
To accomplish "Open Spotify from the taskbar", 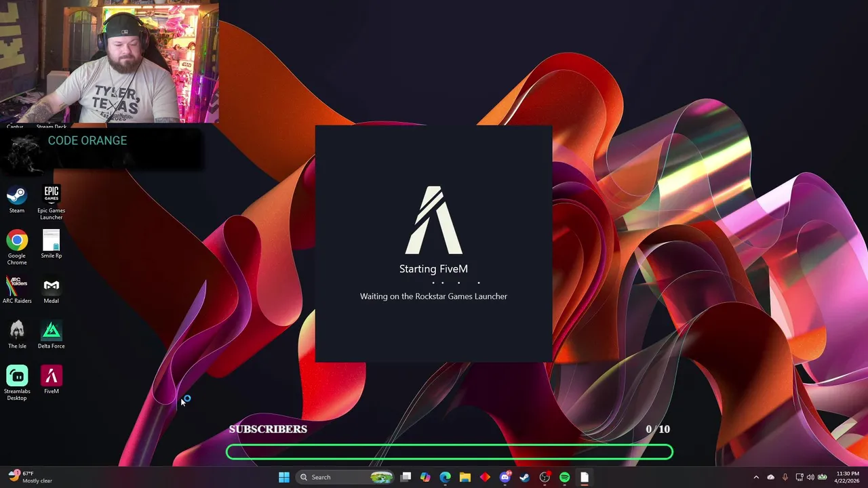I will [564, 477].
